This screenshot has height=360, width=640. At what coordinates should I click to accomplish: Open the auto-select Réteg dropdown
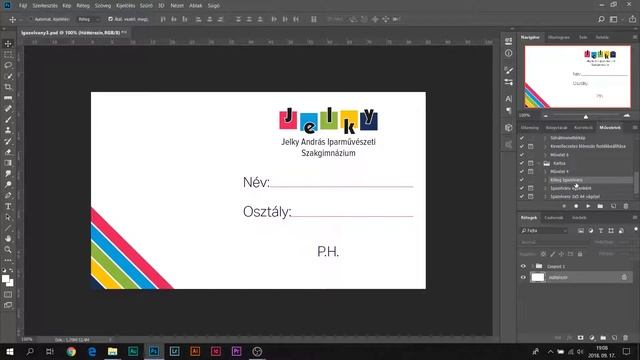pyautogui.click(x=89, y=19)
